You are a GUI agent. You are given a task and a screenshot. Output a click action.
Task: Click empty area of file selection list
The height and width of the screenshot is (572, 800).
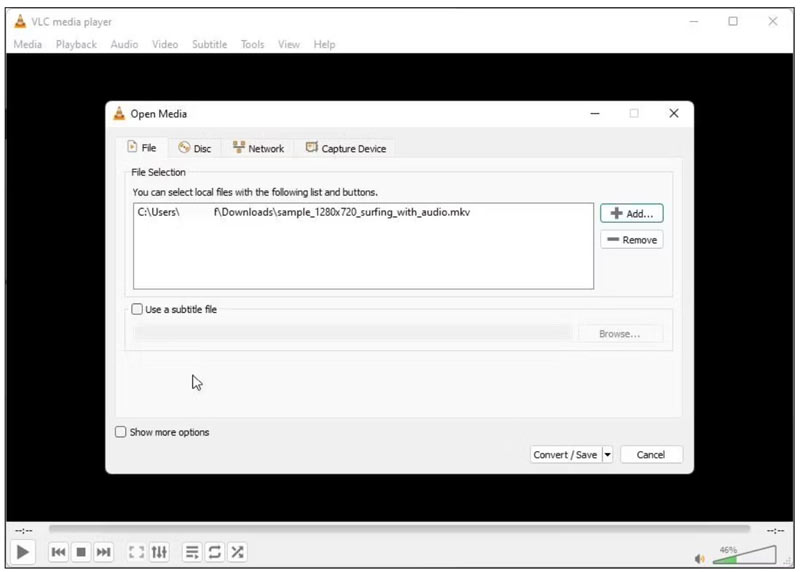[363, 254]
